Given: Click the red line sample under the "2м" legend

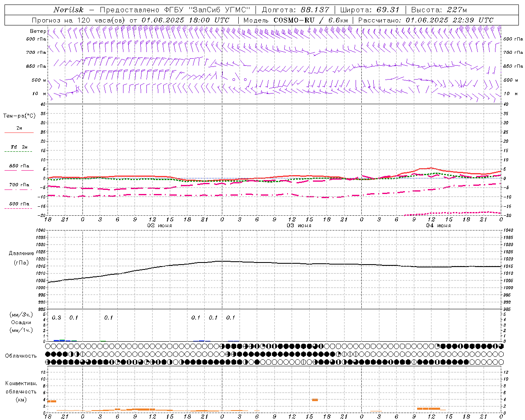Looking at the screenshot, I should click(x=19, y=133).
